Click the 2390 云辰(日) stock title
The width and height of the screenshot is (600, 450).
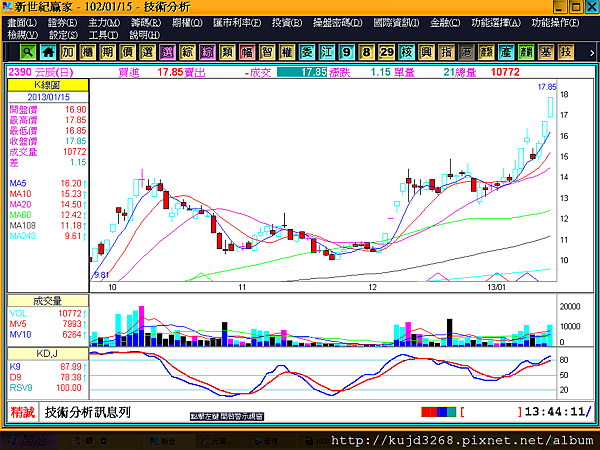pos(41,72)
